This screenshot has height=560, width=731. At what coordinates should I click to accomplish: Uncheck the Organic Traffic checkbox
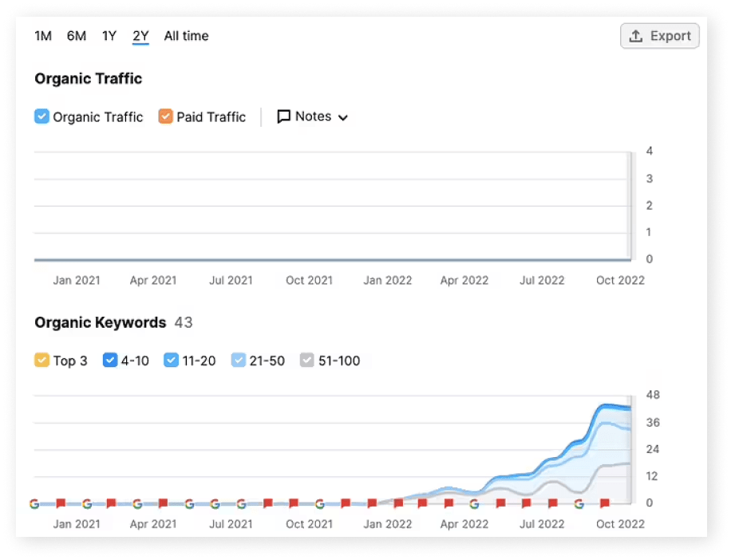[41, 116]
